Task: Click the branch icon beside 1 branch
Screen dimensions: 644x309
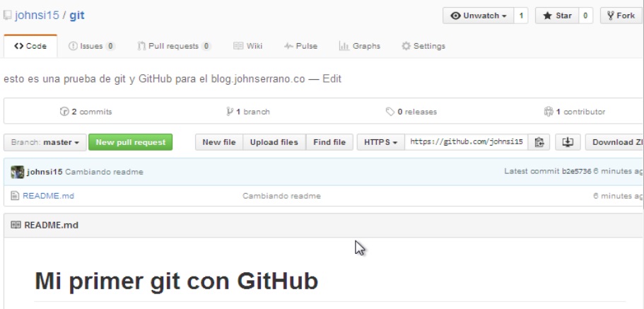Action: [230, 112]
